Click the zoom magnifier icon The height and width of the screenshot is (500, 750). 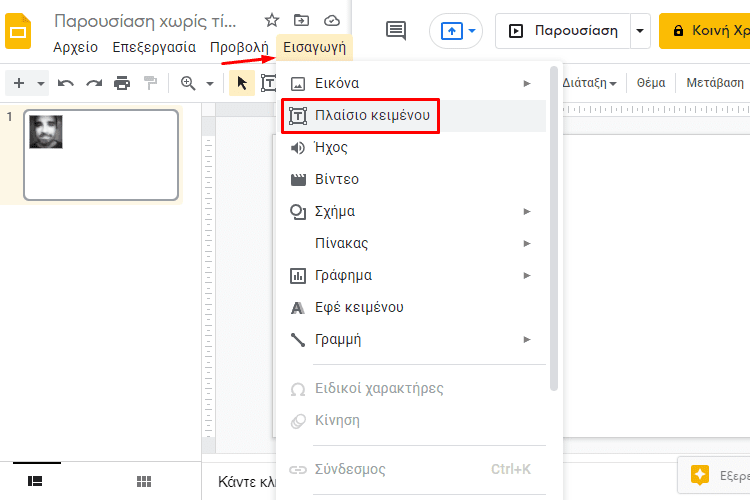point(188,83)
